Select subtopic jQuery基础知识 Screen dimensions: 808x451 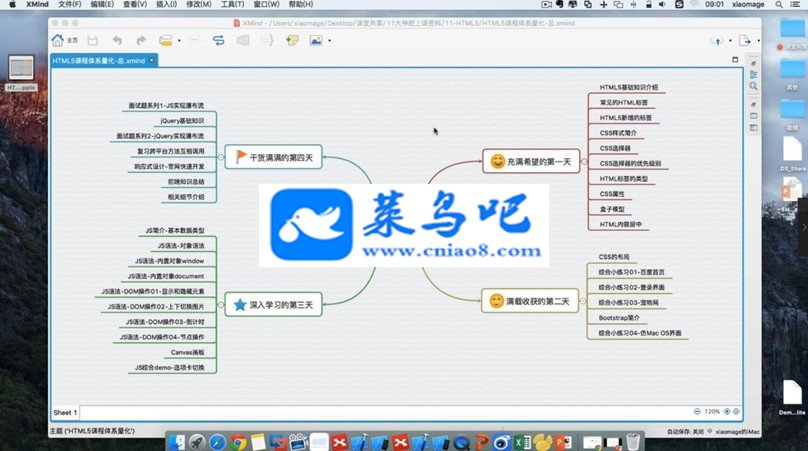click(182, 121)
